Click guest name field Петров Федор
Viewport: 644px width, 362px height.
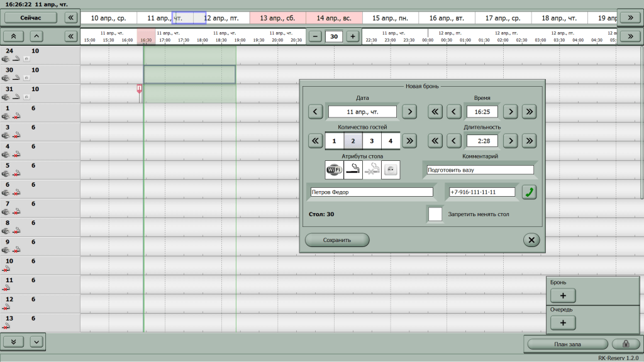[372, 192]
